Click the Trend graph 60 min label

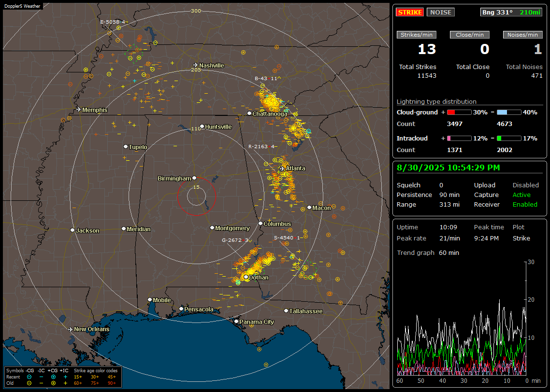coord(428,253)
